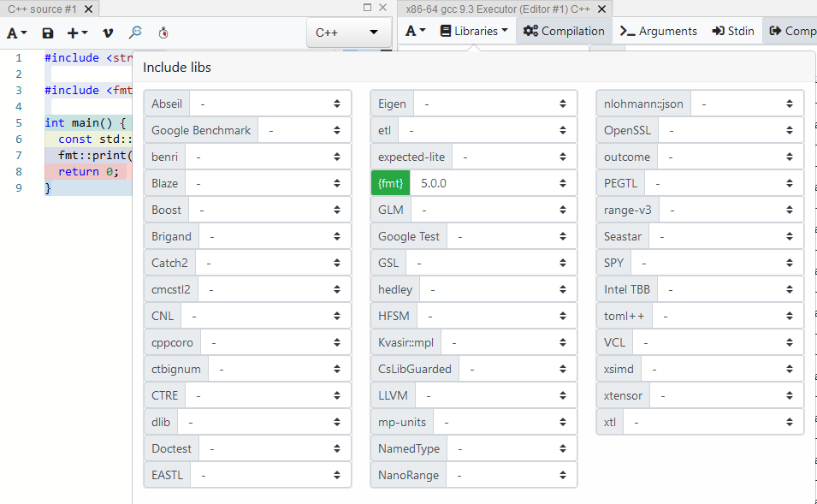The height and width of the screenshot is (504, 817).
Task: Click the green fmt library badge
Action: pyautogui.click(x=390, y=182)
